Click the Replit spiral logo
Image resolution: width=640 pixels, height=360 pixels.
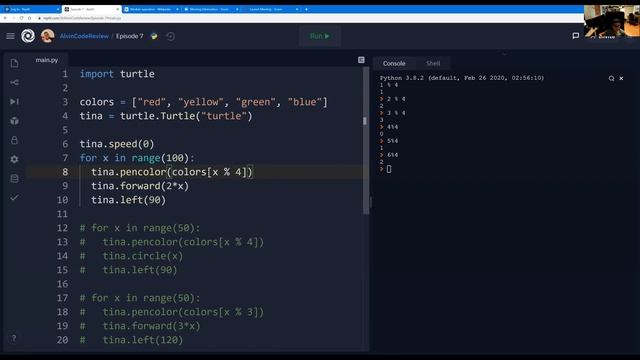[28, 36]
